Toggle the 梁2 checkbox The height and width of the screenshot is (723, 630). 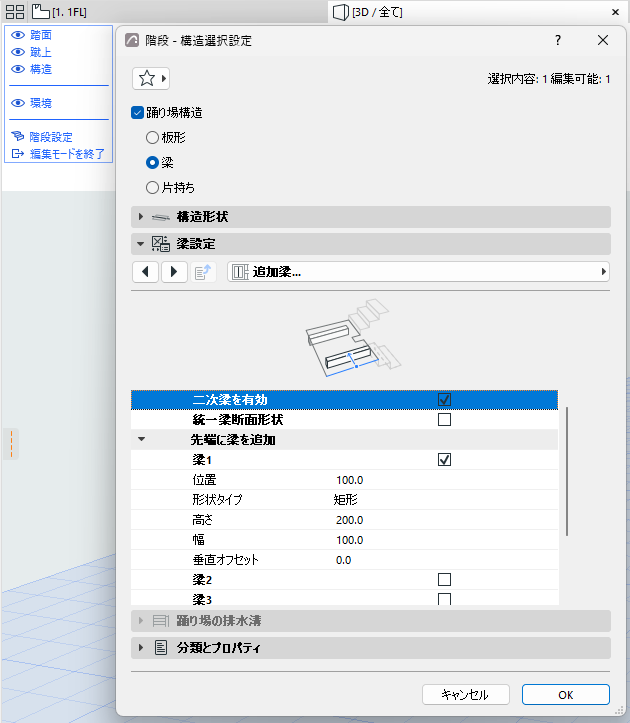(x=445, y=580)
